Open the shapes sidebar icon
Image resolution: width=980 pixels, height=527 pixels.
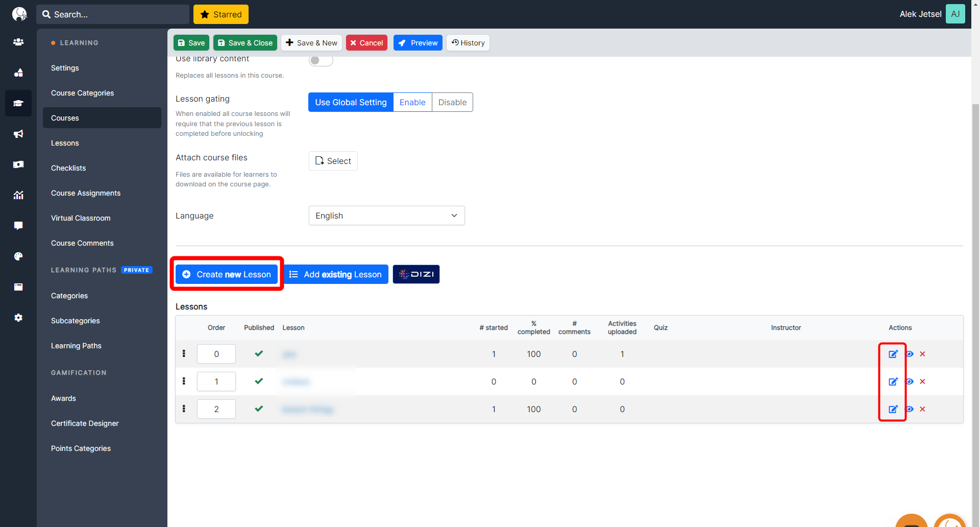coord(18,73)
